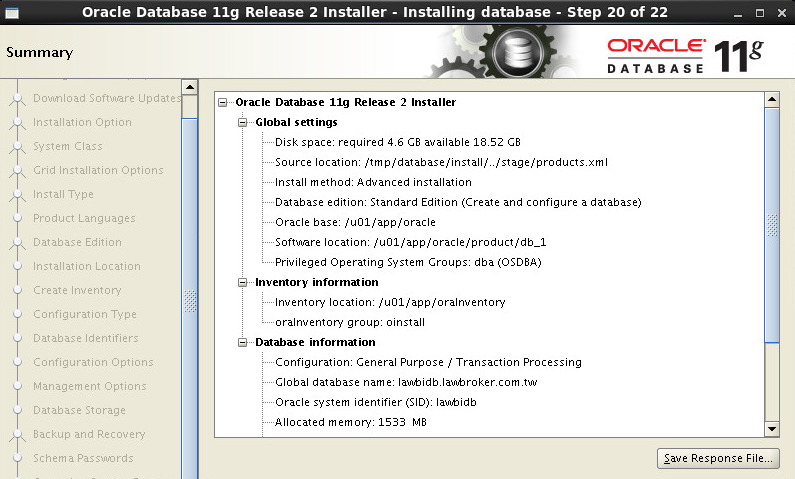The width and height of the screenshot is (795, 479).
Task: Click step marker beside Database Edition
Action: [x=18, y=242]
